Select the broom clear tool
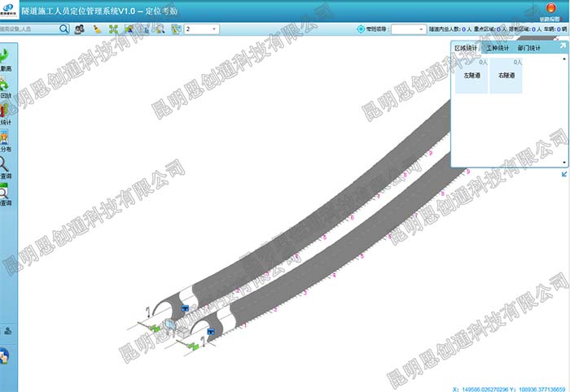The image size is (570, 392). click(97, 28)
